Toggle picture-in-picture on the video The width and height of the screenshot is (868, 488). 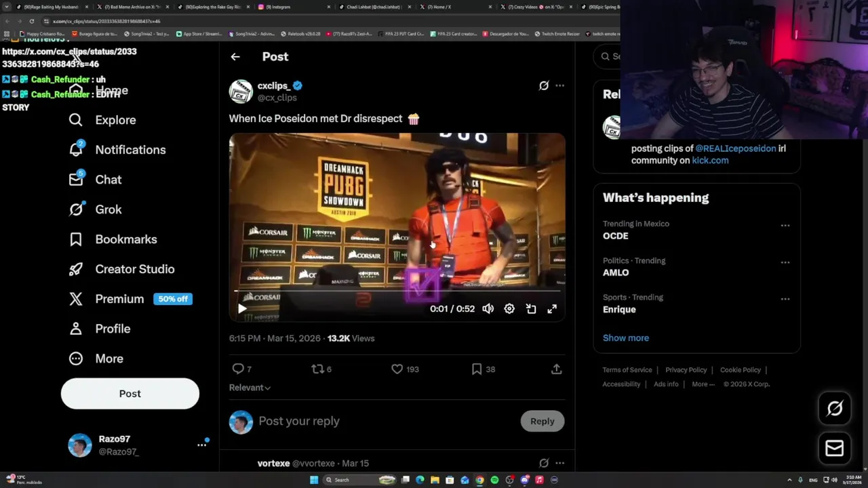click(x=531, y=309)
